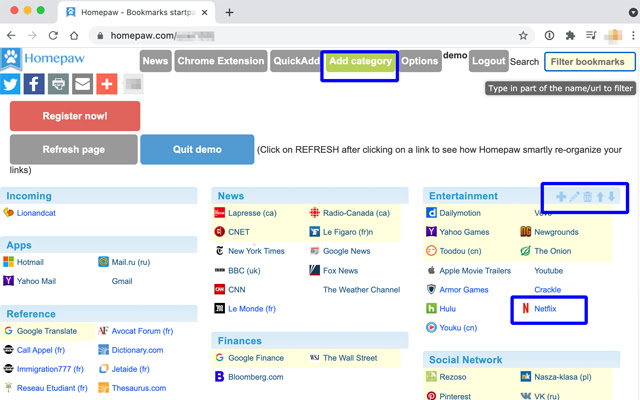Image resolution: width=640 pixels, height=400 pixels.
Task: Open Chrome three-dot menu
Action: pos(633,36)
